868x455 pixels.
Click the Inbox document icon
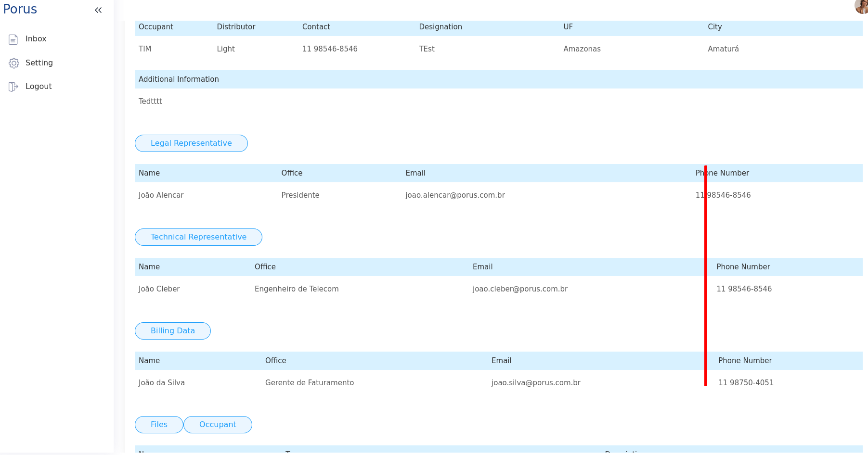[x=13, y=39]
